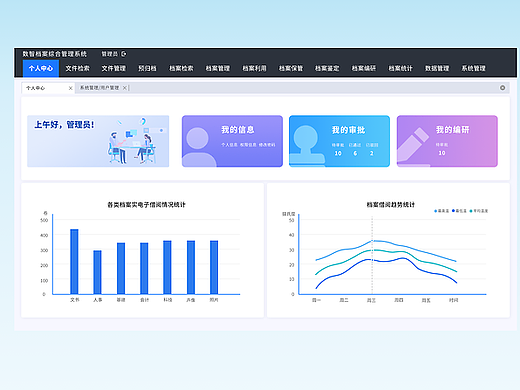This screenshot has height=390, width=520.
Task: Click the 周一 label on the trend chart axis
Action: [x=316, y=300]
